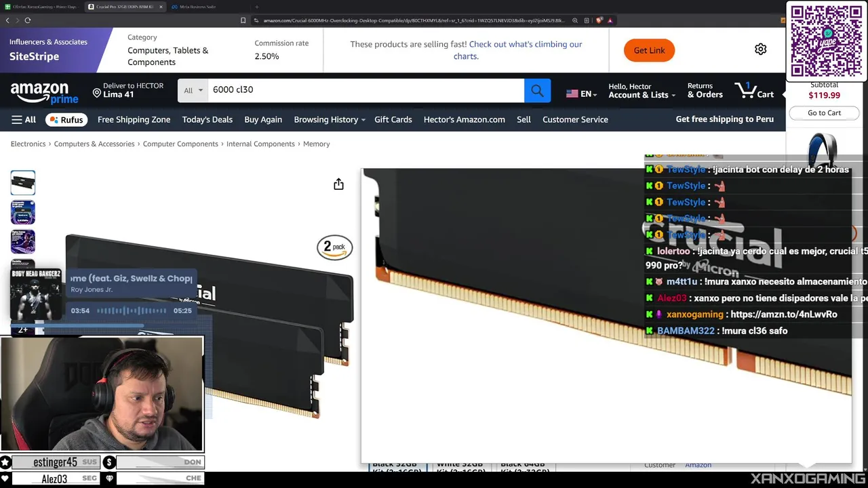This screenshot has height=488, width=868.
Task: Select first product thumbnail of RAM sticks
Action: pyautogui.click(x=22, y=182)
